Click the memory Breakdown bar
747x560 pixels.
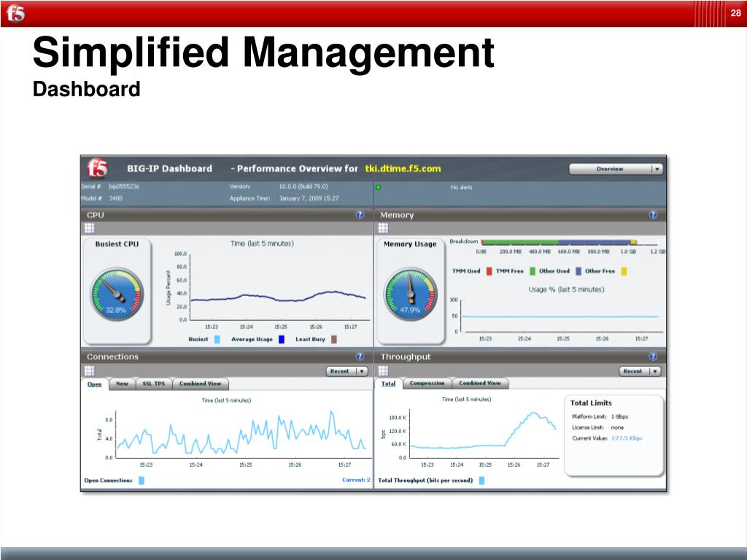click(x=560, y=242)
